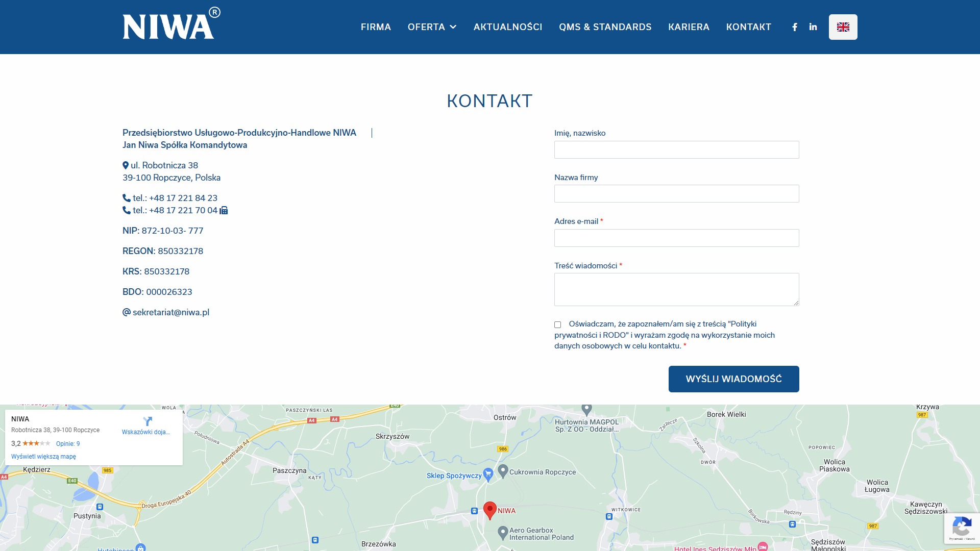
Task: Click the Ostrów label on the map
Action: [x=505, y=417]
